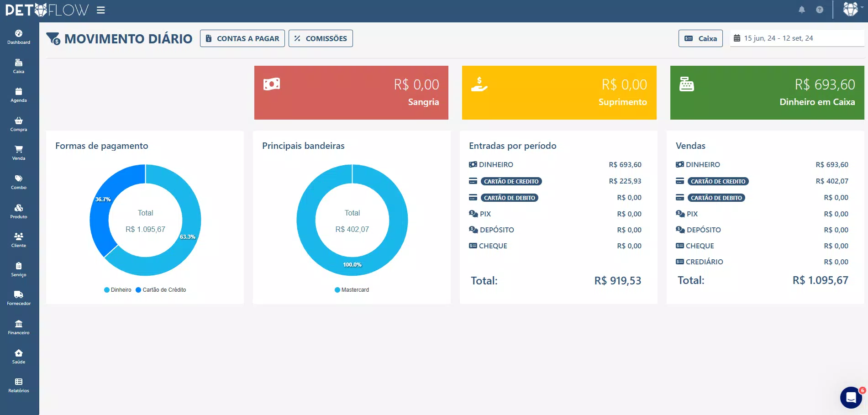Open the chat support bubble
This screenshot has height=415, width=868.
point(851,398)
